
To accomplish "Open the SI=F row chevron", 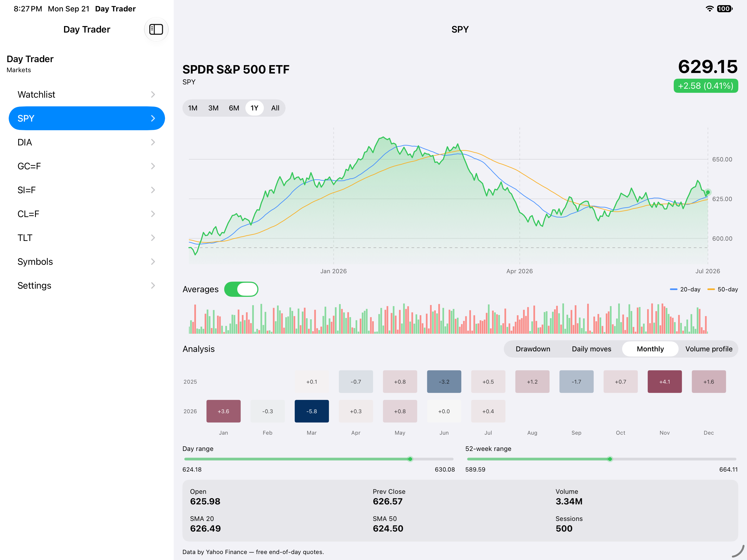I will [x=153, y=190].
